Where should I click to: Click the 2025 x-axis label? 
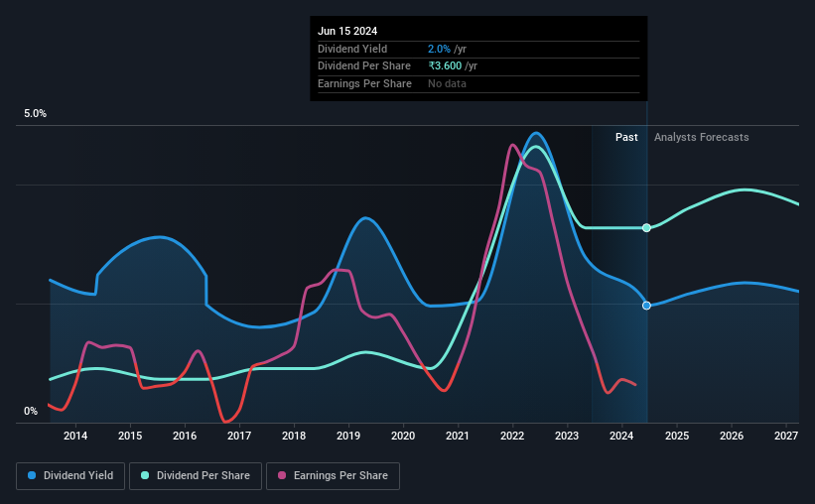point(677,436)
